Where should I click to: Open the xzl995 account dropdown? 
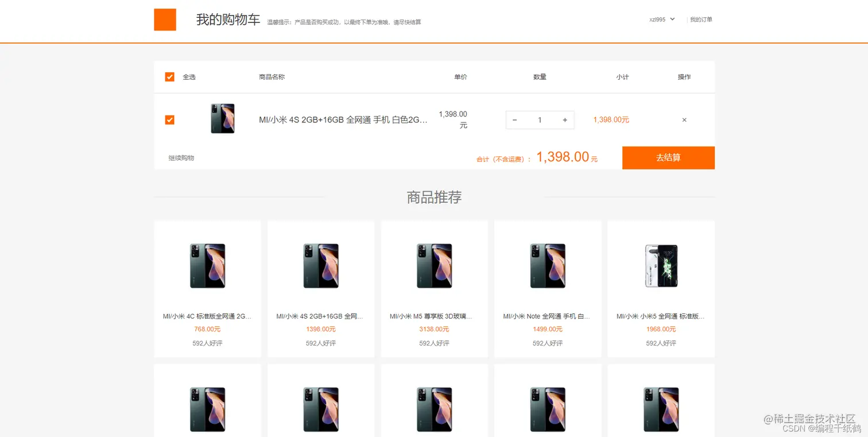click(662, 20)
